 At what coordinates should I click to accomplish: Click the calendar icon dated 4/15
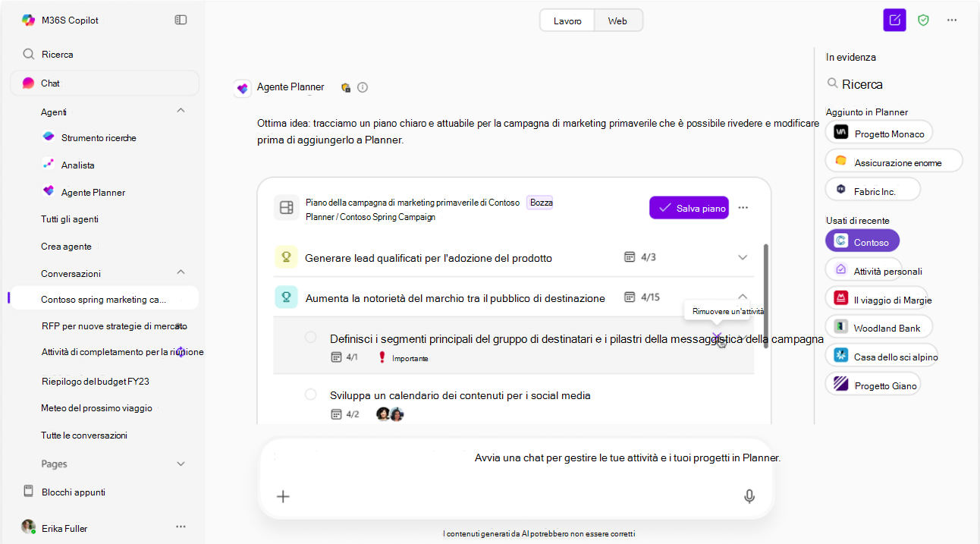pos(630,297)
